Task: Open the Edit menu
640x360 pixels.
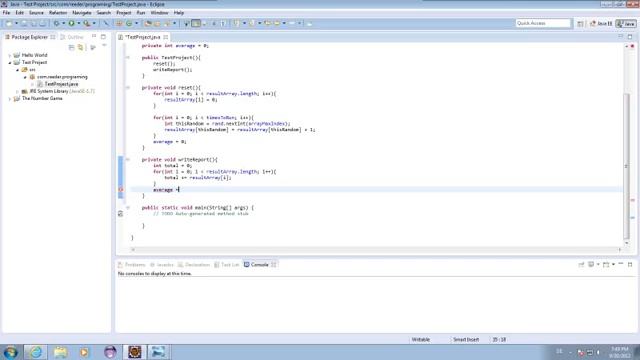Action: tap(19, 13)
